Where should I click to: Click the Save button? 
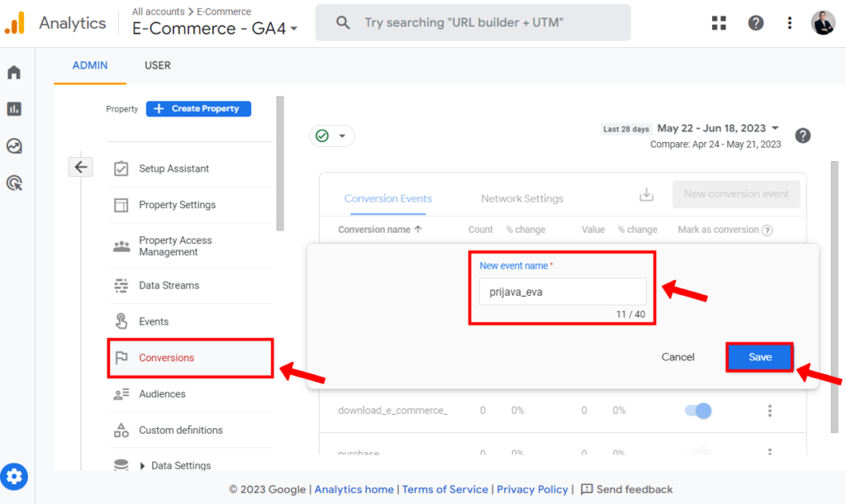click(x=759, y=357)
